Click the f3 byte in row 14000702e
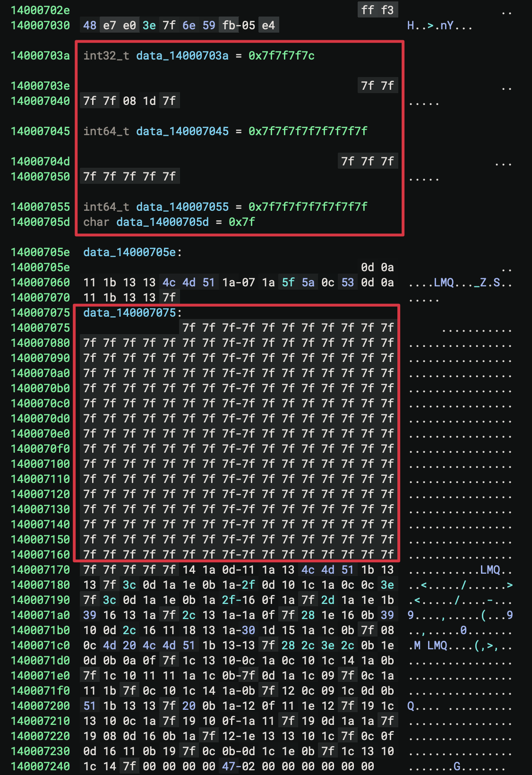Screen dimensions: 532x775 click(x=387, y=10)
